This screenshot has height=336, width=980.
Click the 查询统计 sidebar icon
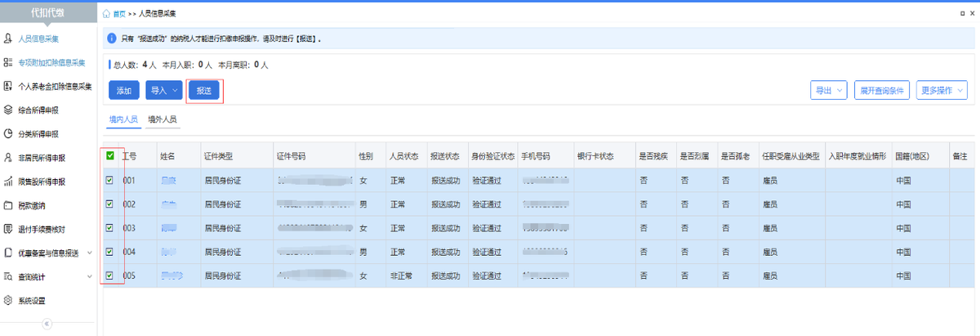click(x=8, y=276)
